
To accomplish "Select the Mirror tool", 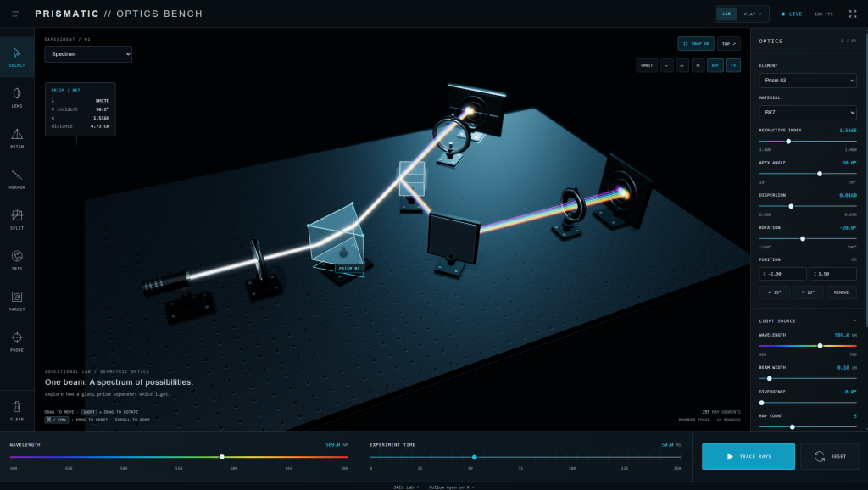I will (x=17, y=179).
